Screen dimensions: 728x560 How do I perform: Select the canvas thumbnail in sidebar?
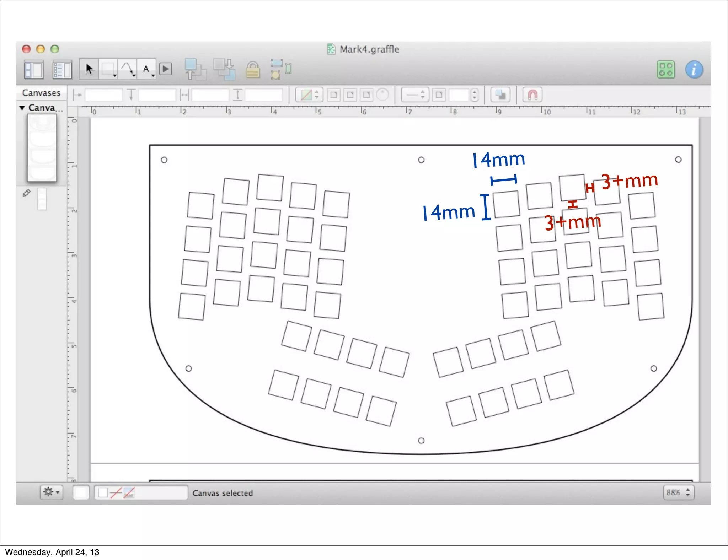[x=42, y=147]
